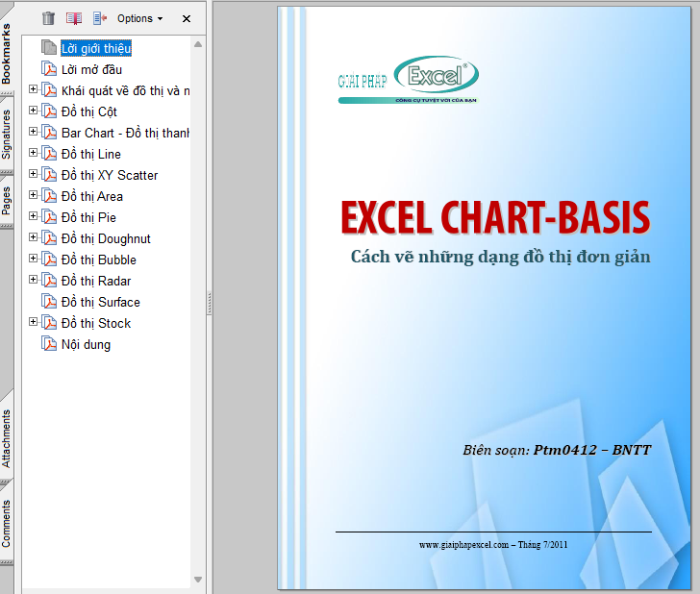Expand the Đồ thị Cột bookmark

pos(34,111)
